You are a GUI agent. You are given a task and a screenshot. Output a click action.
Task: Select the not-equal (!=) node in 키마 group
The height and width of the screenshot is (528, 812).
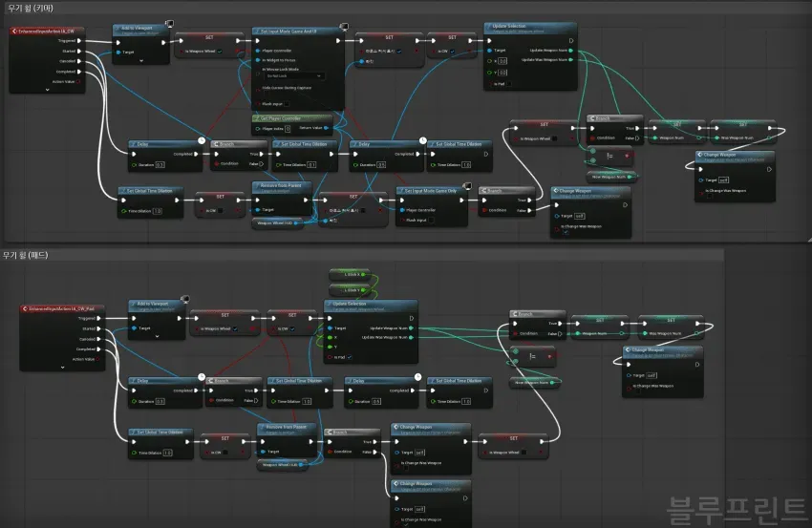click(x=610, y=156)
